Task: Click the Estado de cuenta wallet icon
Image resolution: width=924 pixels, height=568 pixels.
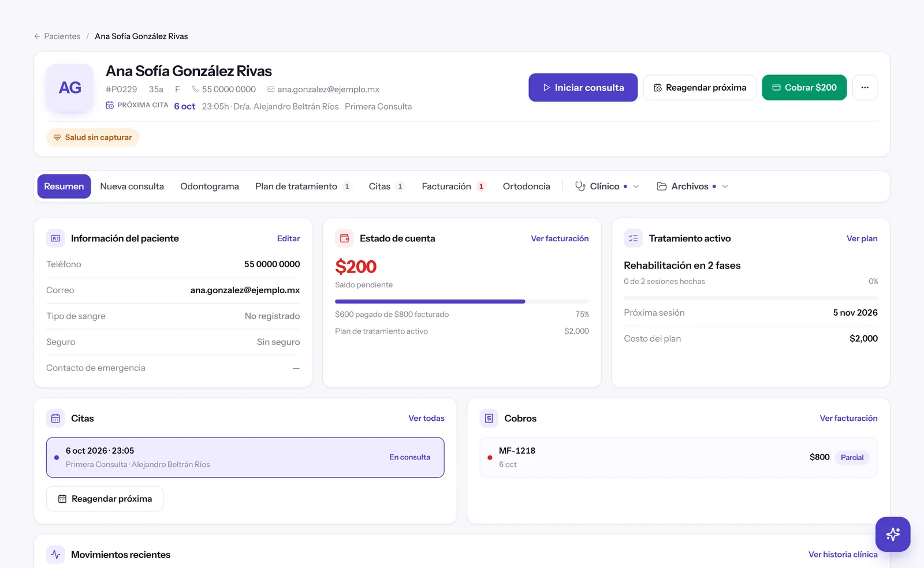Action: point(345,238)
